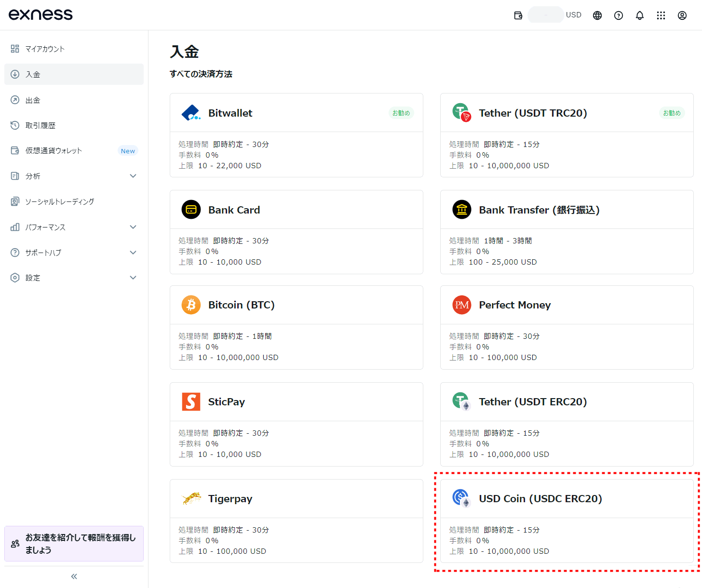
Task: Open the notifications bell
Action: [x=640, y=15]
